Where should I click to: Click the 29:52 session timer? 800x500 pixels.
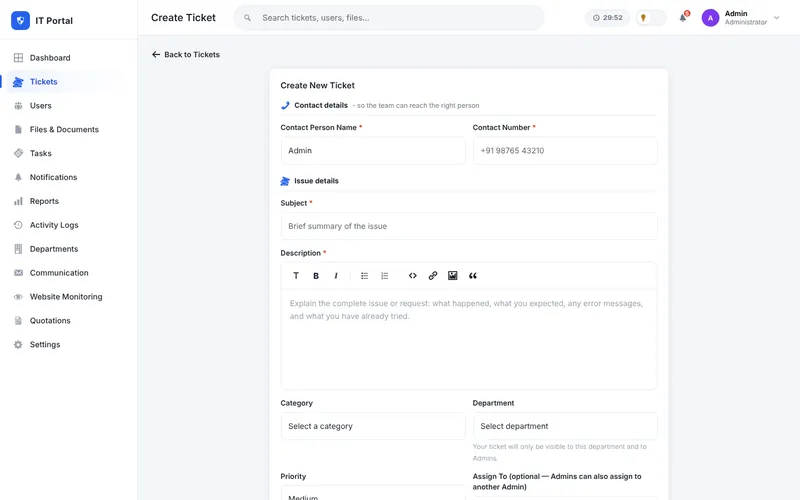(607, 18)
